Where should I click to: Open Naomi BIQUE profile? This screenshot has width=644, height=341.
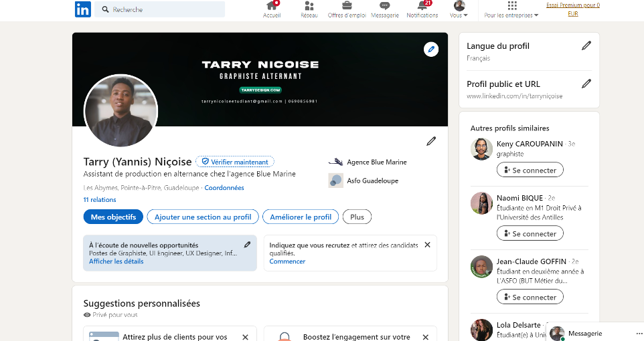519,198
